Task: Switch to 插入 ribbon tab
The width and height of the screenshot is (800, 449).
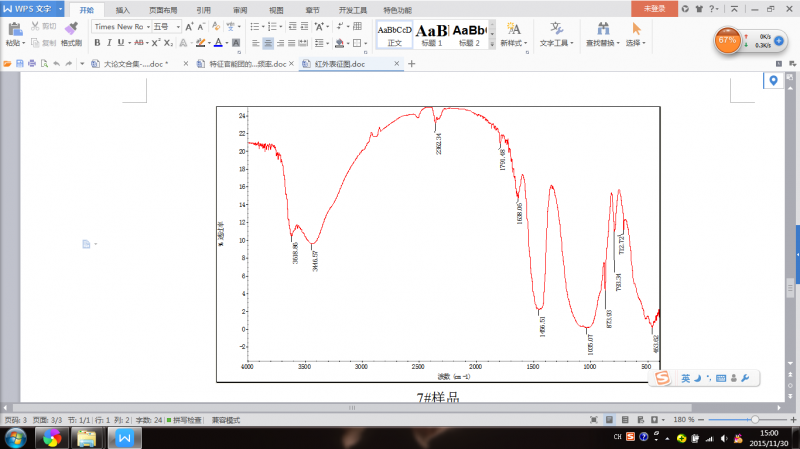Action: [x=122, y=10]
